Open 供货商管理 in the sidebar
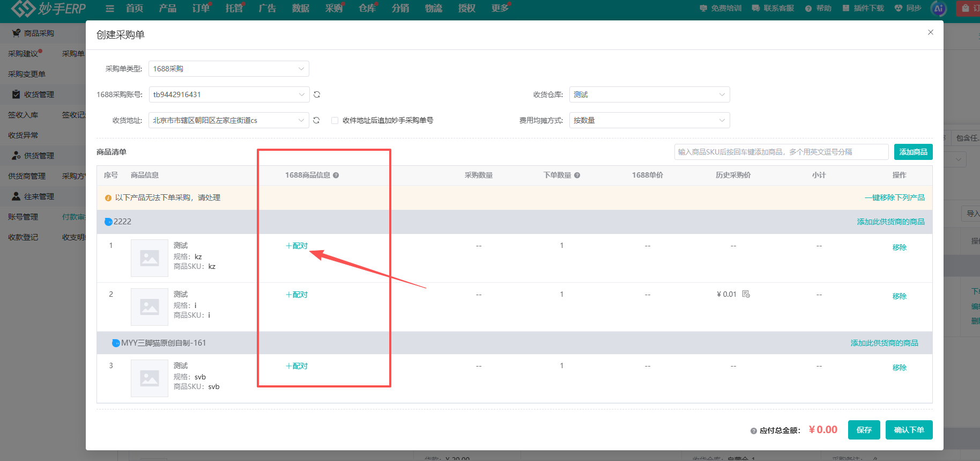The height and width of the screenshot is (461, 980). coord(27,176)
